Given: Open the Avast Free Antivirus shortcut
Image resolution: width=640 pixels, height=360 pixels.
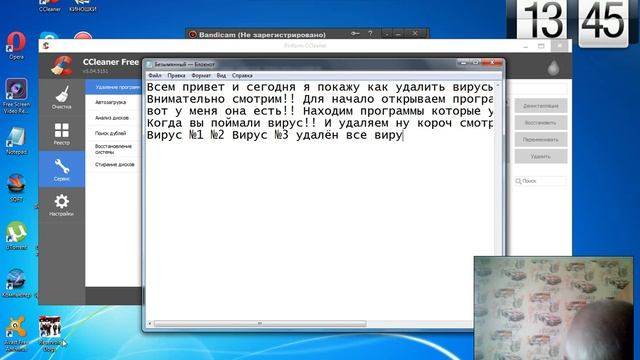Looking at the screenshot, I should click(x=16, y=334).
